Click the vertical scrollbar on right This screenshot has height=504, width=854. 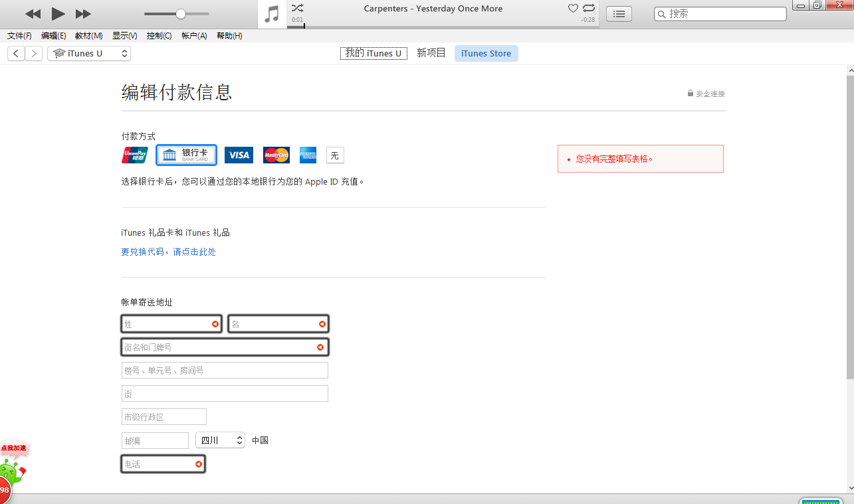(x=850, y=226)
